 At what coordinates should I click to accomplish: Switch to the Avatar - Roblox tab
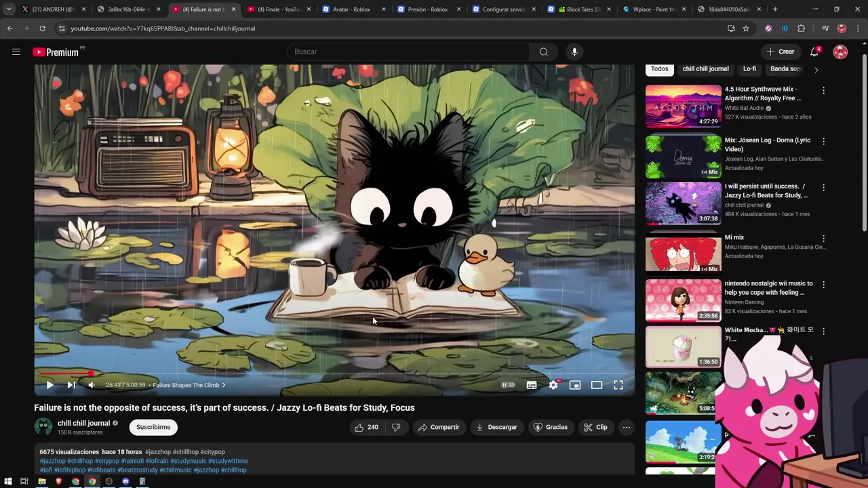353,9
